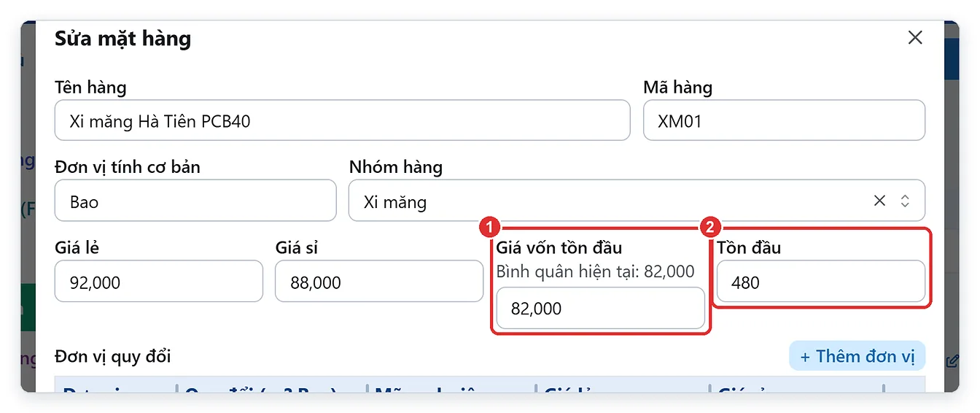
Task: Click the Xi măng value in Nhóm hàng
Action: click(395, 201)
